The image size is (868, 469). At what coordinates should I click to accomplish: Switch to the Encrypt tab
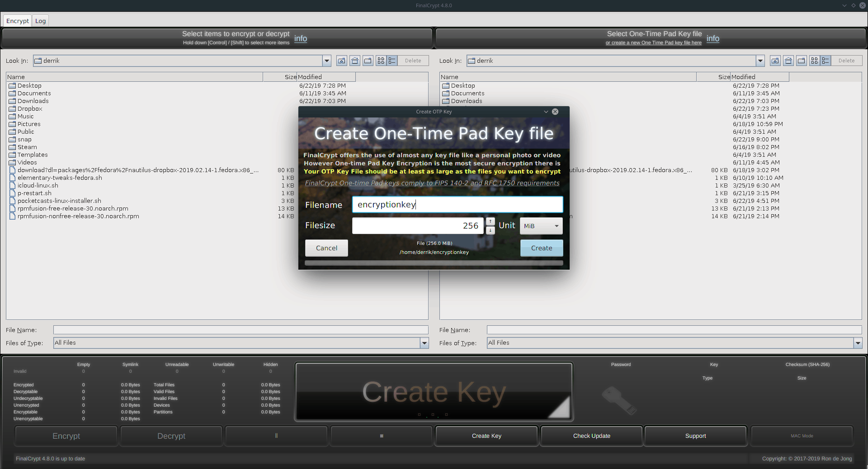pyautogui.click(x=18, y=21)
